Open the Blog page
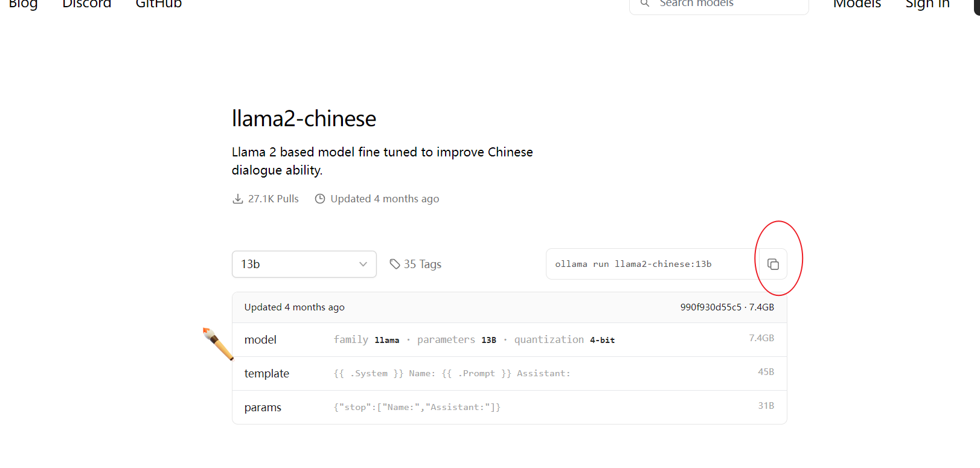 23,4
